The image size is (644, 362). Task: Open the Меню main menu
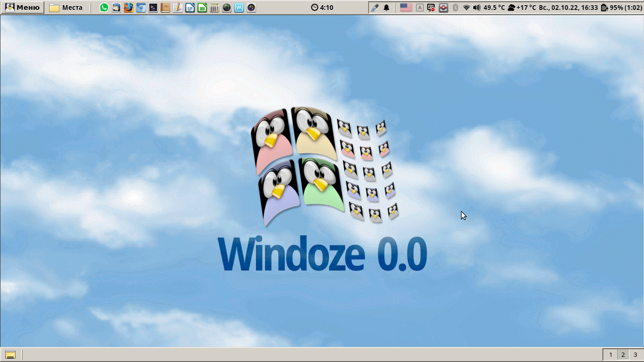coord(22,8)
